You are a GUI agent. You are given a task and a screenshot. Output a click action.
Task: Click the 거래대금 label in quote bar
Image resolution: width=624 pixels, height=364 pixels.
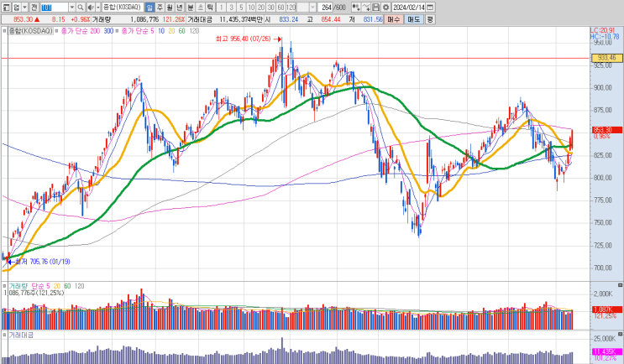tap(200, 19)
